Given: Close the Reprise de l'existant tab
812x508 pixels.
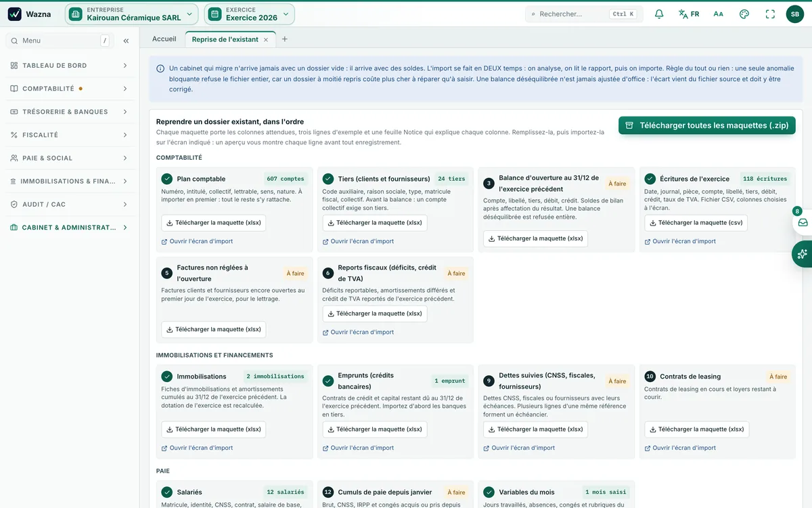Looking at the screenshot, I should 266,40.
